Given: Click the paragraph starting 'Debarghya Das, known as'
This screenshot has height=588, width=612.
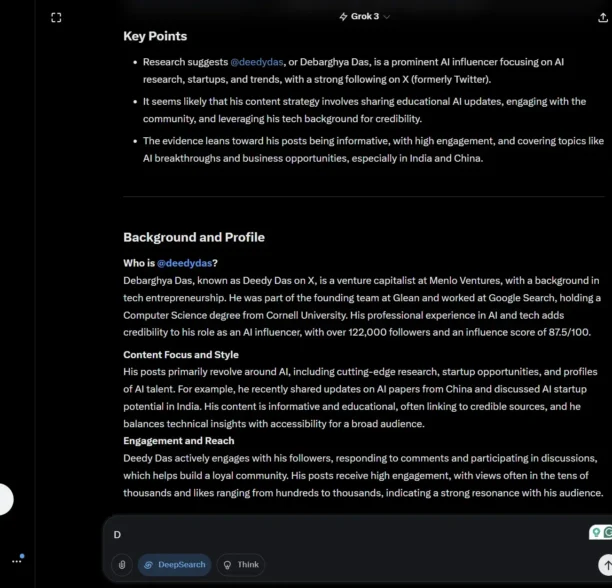Looking at the screenshot, I should tap(362, 306).
